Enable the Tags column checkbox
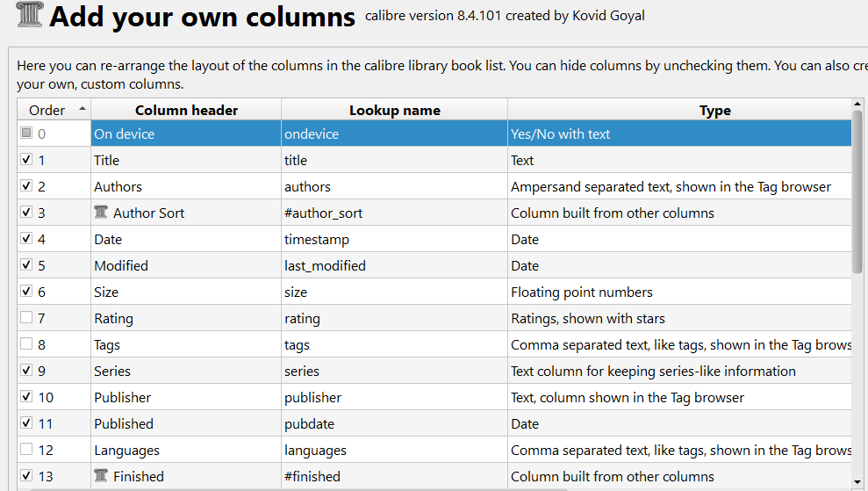Screen dimensions: 868x491 point(26,343)
